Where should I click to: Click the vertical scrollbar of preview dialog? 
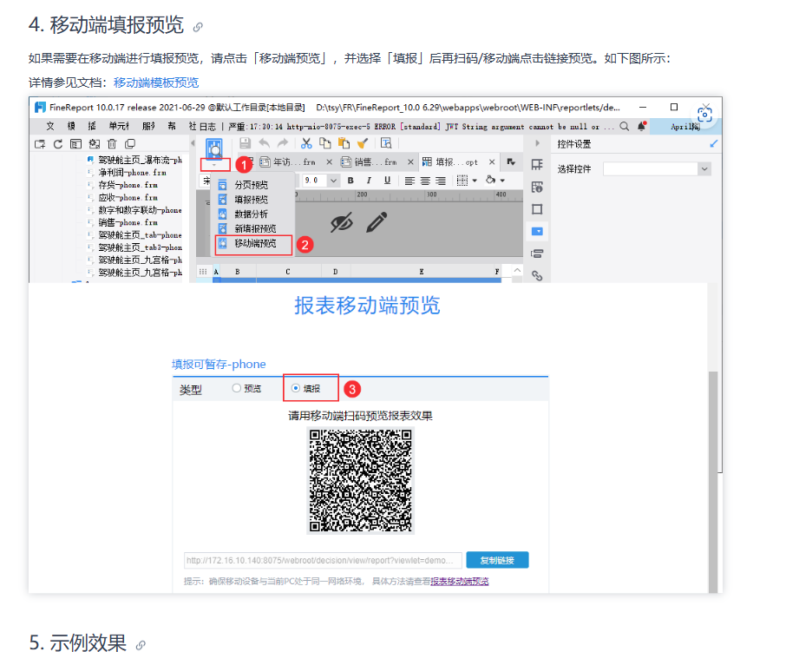(x=713, y=482)
